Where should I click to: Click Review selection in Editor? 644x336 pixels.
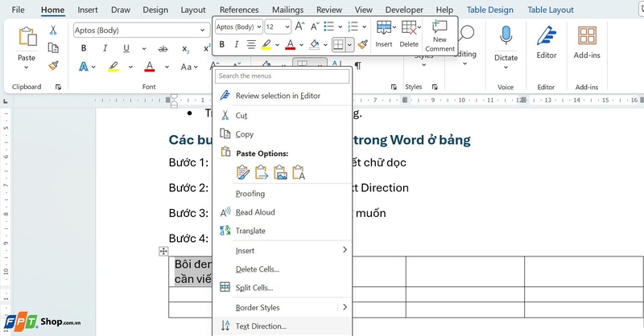point(283,96)
